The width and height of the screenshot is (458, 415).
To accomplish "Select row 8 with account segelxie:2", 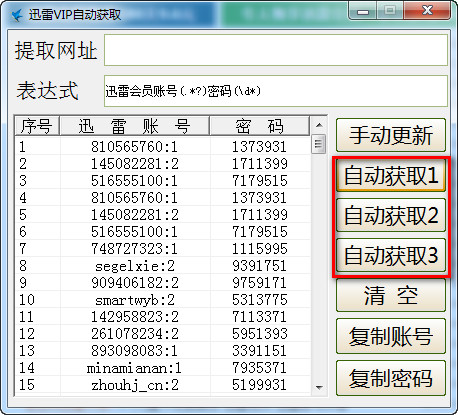I will (x=163, y=266).
